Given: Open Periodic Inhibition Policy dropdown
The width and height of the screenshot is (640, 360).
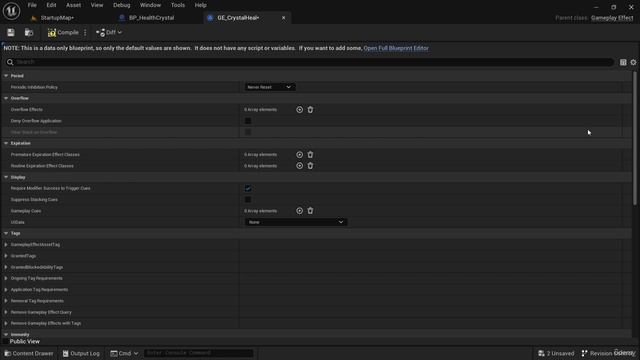Looking at the screenshot, I should point(270,87).
